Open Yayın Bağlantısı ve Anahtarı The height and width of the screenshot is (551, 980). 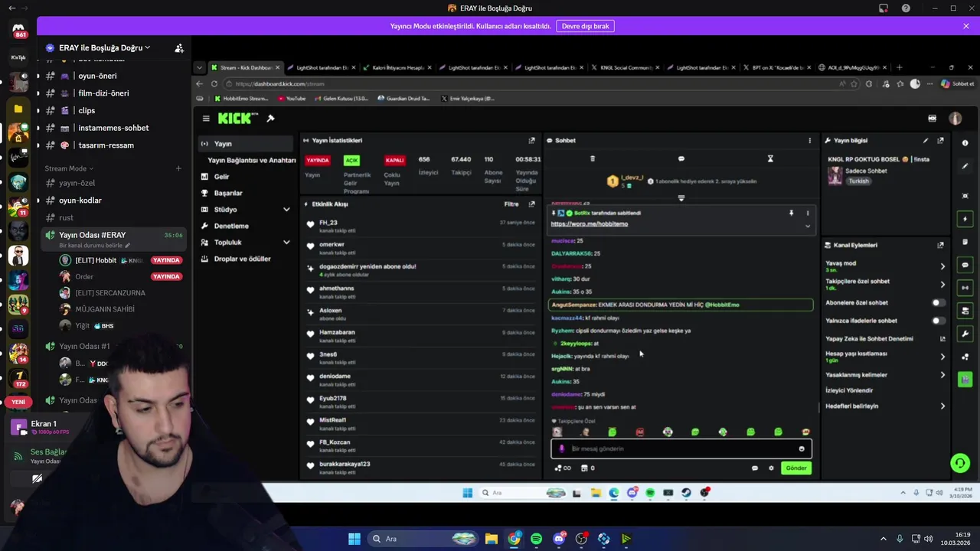coord(251,160)
